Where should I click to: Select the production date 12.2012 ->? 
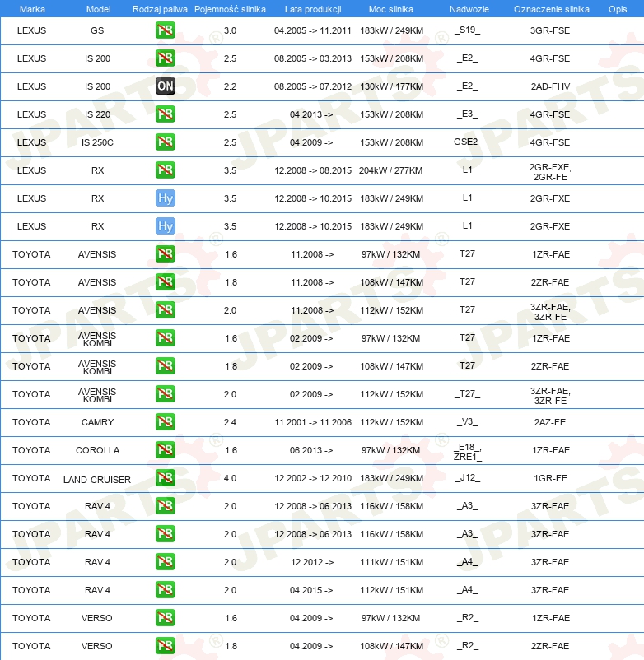click(312, 562)
